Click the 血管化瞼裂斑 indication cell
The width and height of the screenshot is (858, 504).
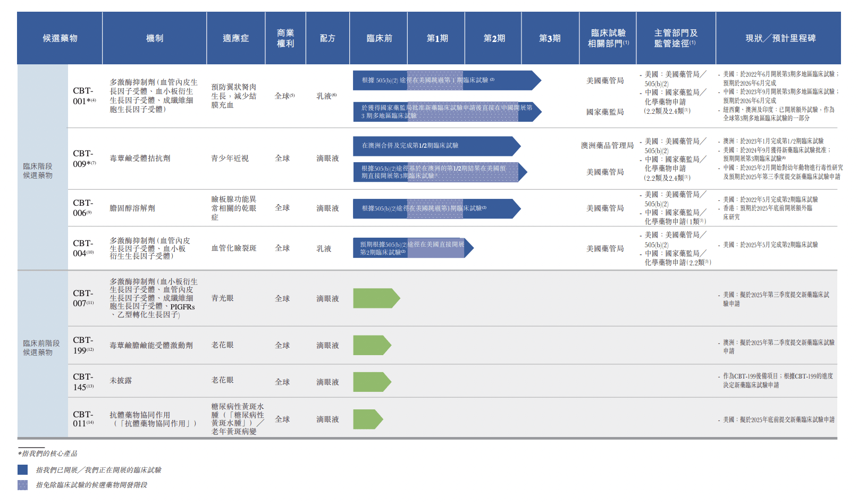[234, 248]
